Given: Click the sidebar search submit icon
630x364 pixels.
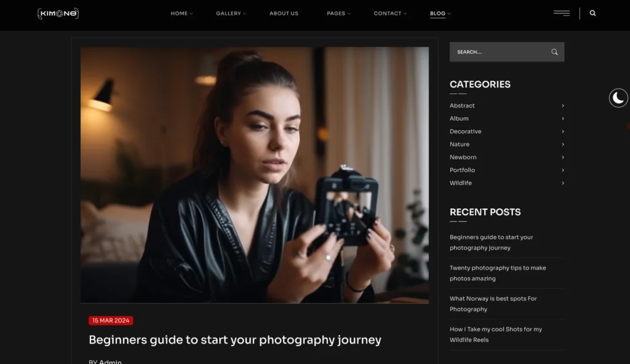Looking at the screenshot, I should [x=554, y=52].
